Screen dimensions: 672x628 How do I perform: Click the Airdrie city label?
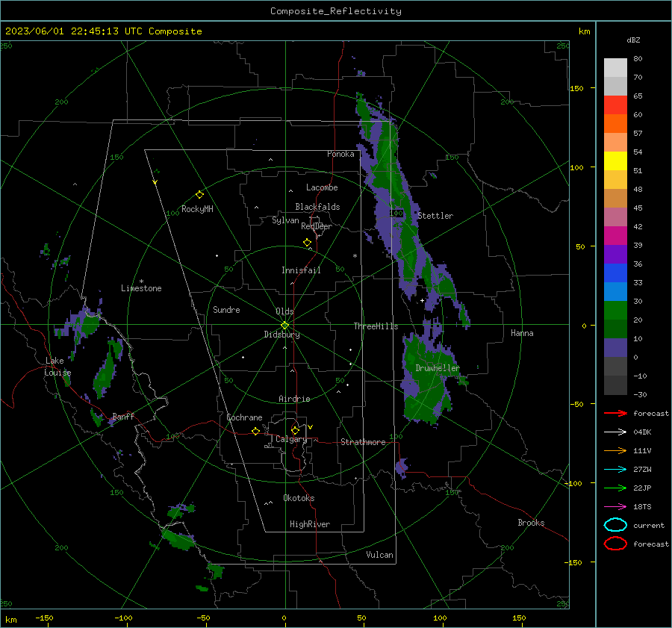[294, 399]
